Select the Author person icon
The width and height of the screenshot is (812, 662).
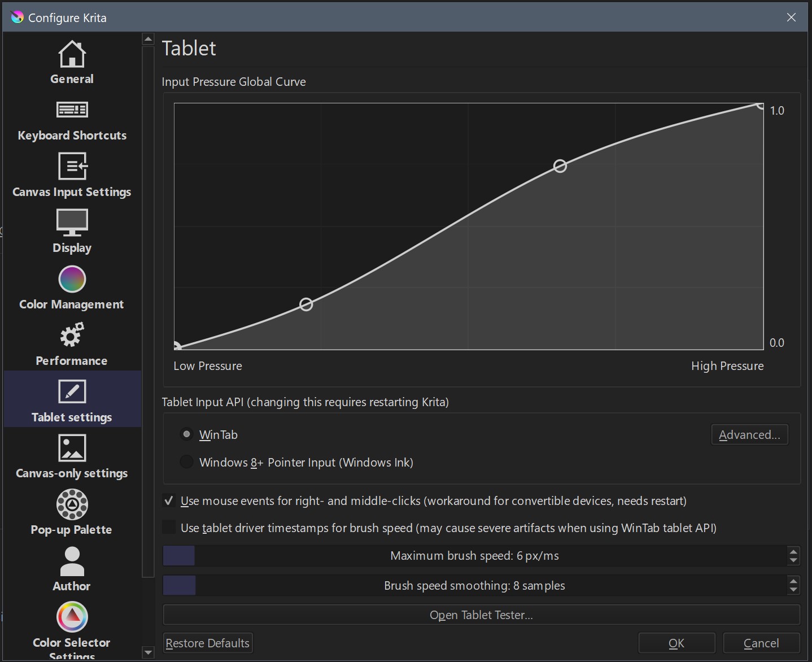coord(72,561)
